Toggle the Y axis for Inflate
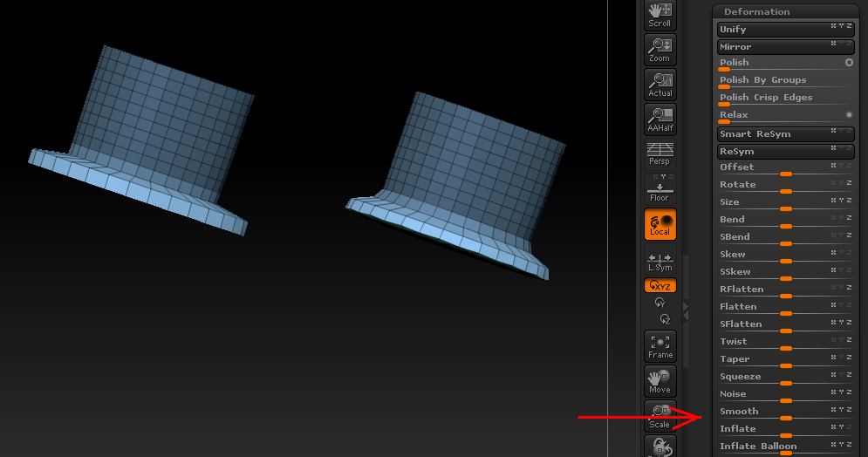This screenshot has height=457, width=868. [x=841, y=427]
